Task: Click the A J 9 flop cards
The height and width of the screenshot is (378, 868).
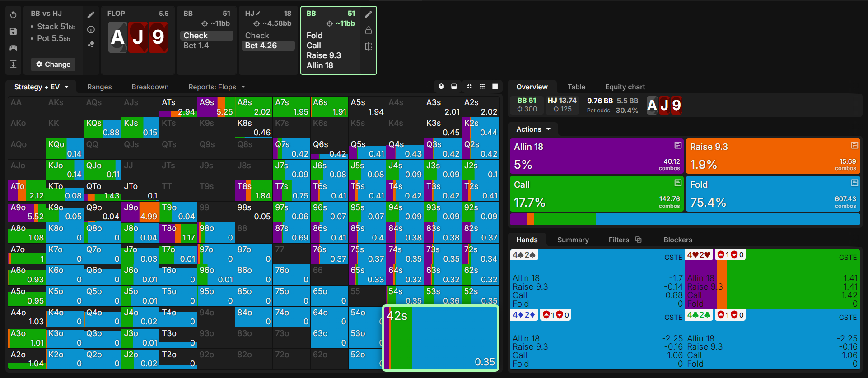Action: pos(138,37)
